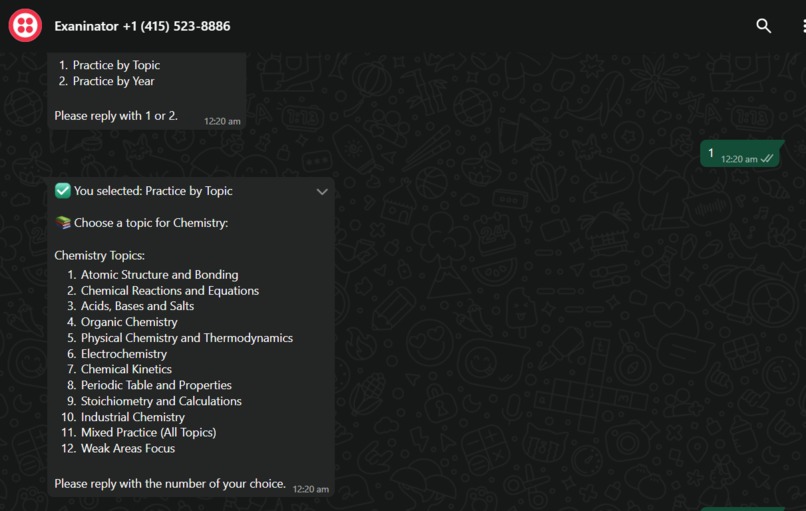Screen dimensions: 806x511
Task: Click text 'Practice by Year' option 2
Action: pos(113,81)
